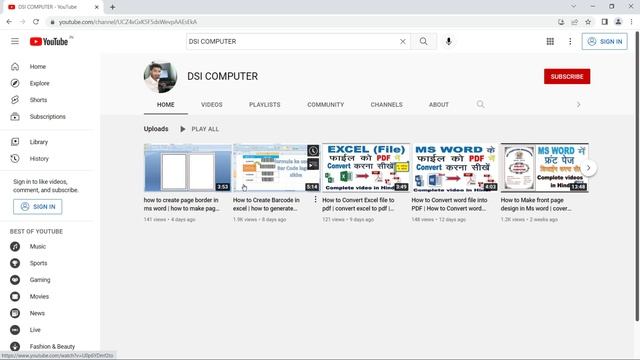
Task: Subscribe to the DSI COMPUTER channel
Action: point(567,76)
